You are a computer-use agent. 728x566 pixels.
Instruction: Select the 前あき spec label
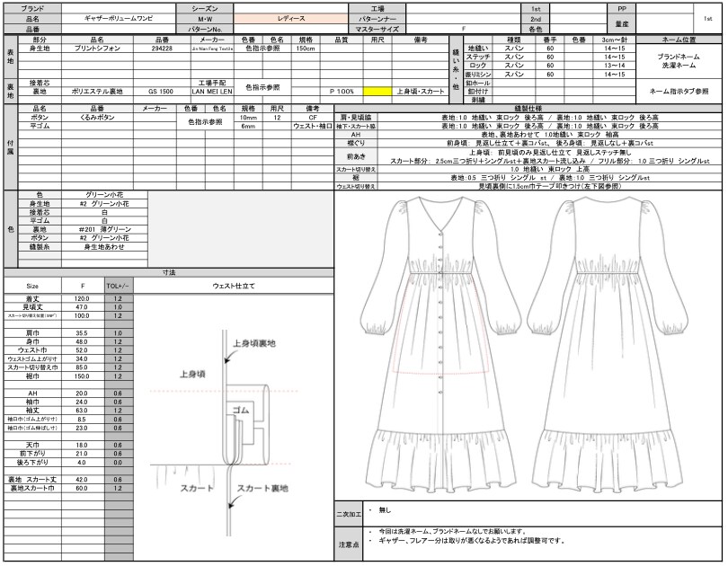(x=356, y=156)
